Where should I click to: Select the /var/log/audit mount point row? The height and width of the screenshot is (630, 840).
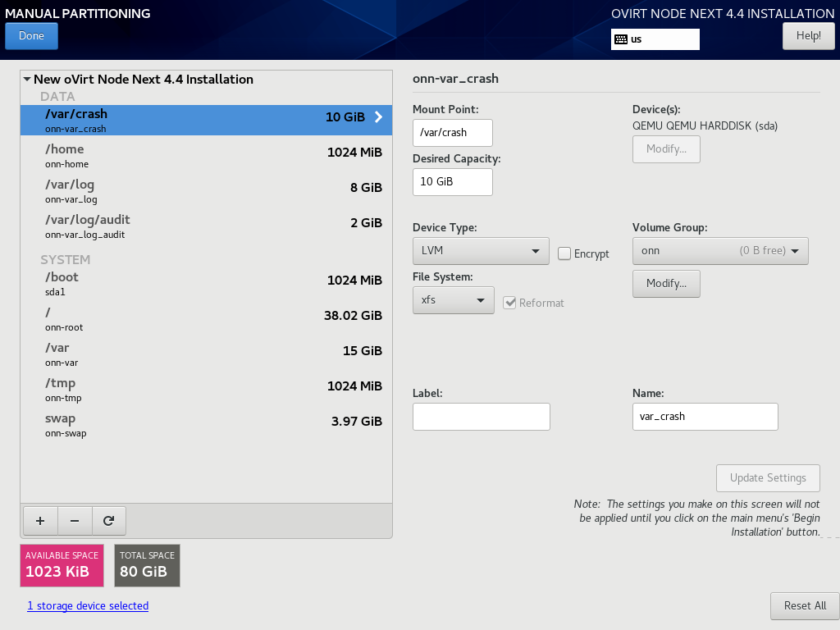pos(206,226)
